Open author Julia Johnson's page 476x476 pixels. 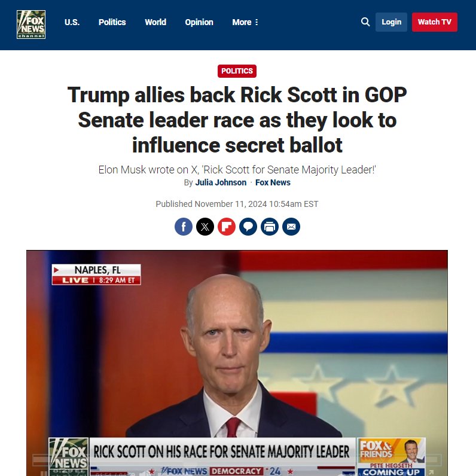click(x=221, y=182)
